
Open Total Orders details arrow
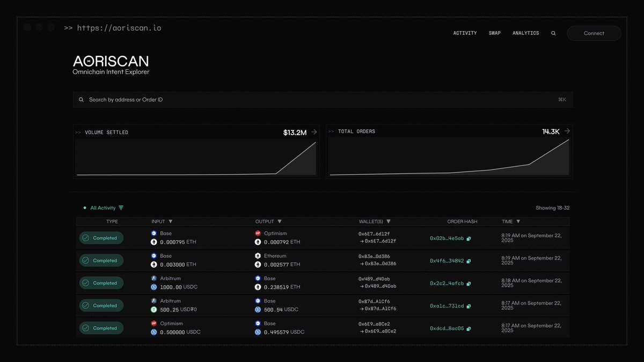[567, 131]
